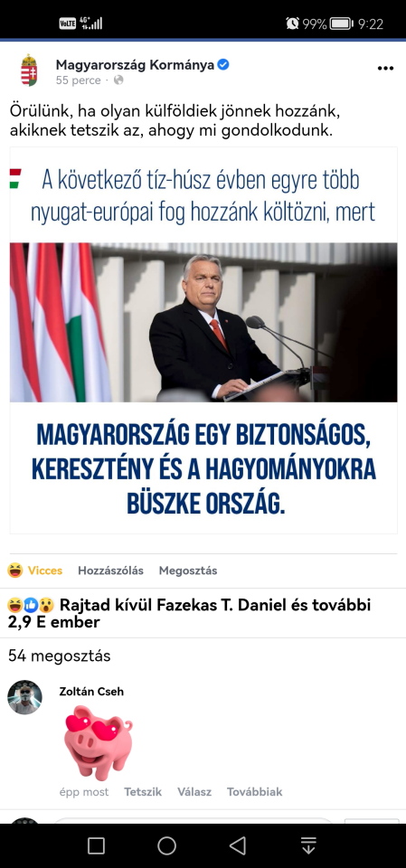Tap the Android back navigation triangle

click(238, 845)
